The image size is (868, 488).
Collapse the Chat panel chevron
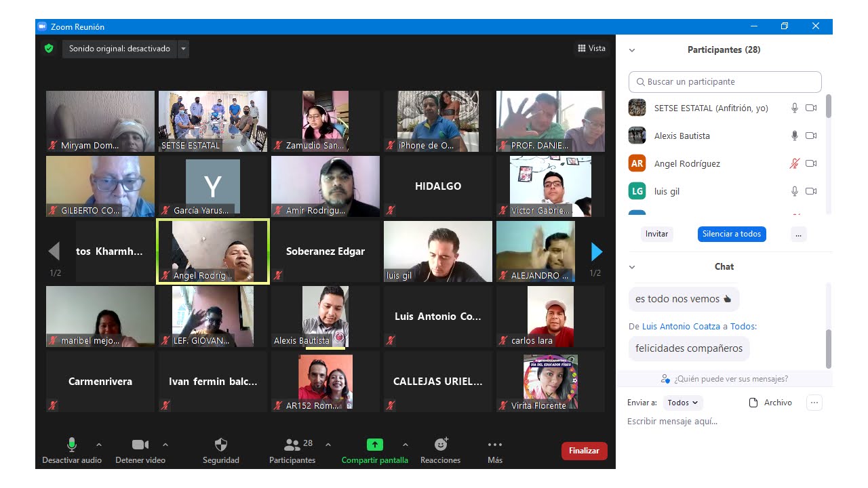coord(632,267)
